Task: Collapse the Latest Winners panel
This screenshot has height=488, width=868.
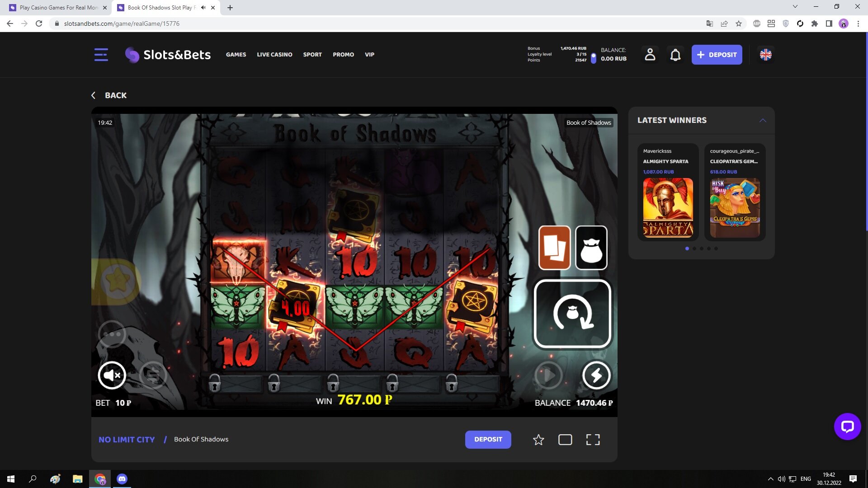Action: [763, 120]
